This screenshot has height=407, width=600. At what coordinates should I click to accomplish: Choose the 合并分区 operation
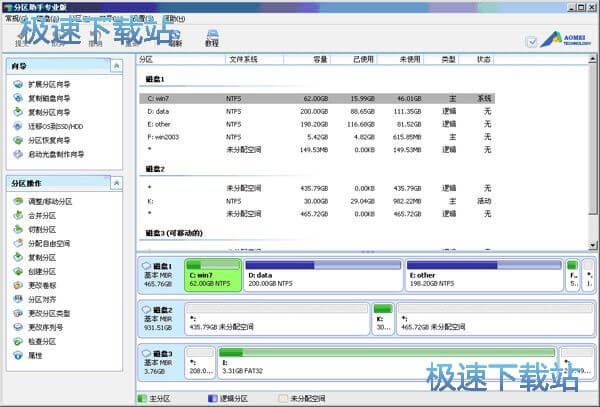35,215
